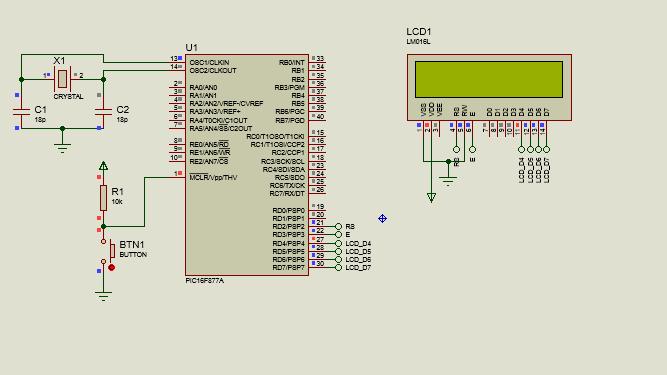Select the X1 crystal component
Image resolution: width=667 pixels, height=375 pixels.
[63, 79]
